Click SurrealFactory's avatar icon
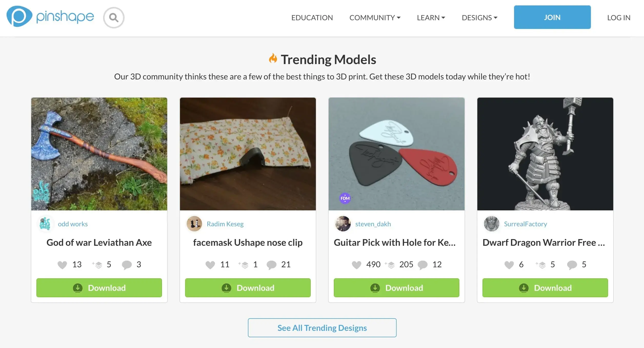Viewport: 644px width, 348px height. coord(491,224)
